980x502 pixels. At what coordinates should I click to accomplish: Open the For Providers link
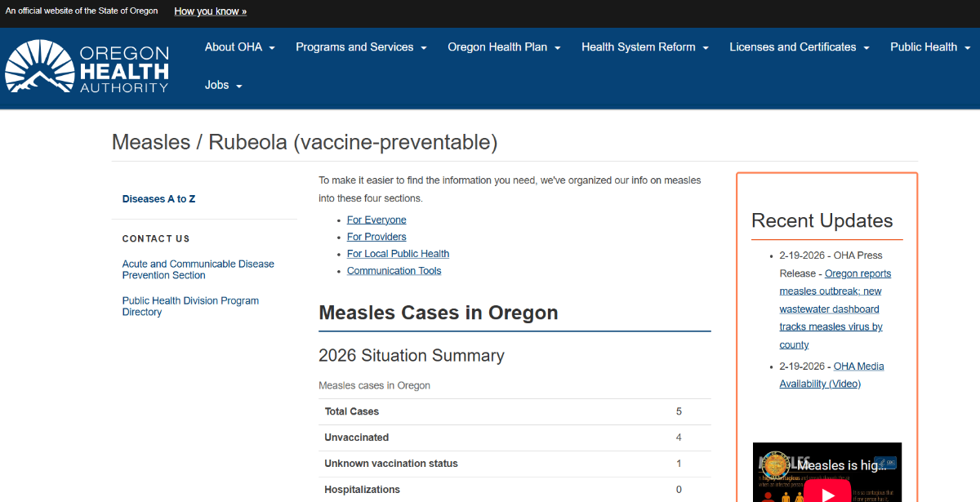(x=376, y=236)
